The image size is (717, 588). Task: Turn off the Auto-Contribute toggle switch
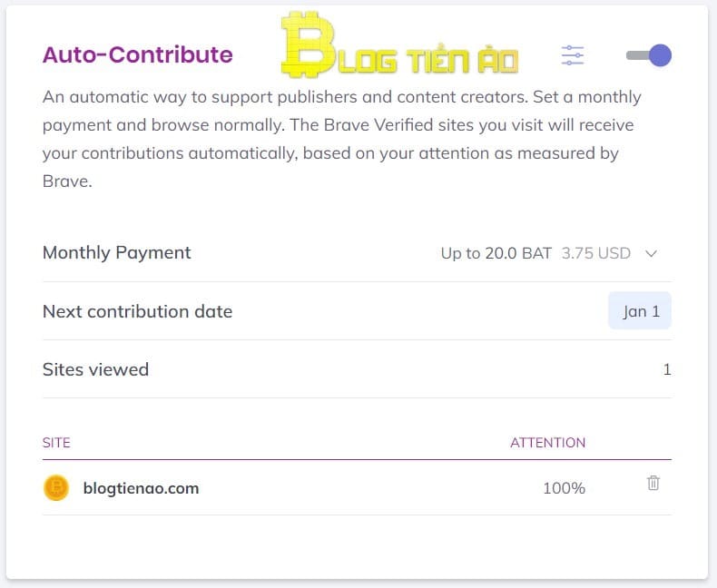click(649, 55)
